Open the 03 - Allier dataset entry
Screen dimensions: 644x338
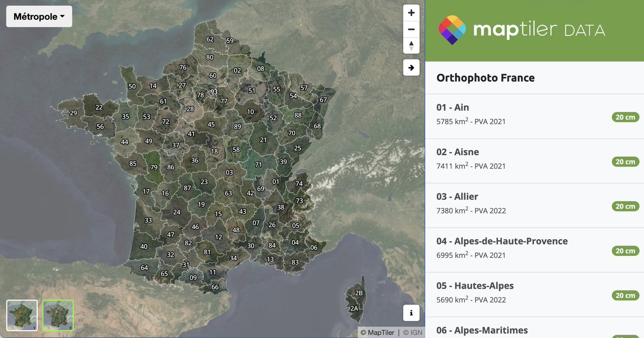click(x=535, y=205)
